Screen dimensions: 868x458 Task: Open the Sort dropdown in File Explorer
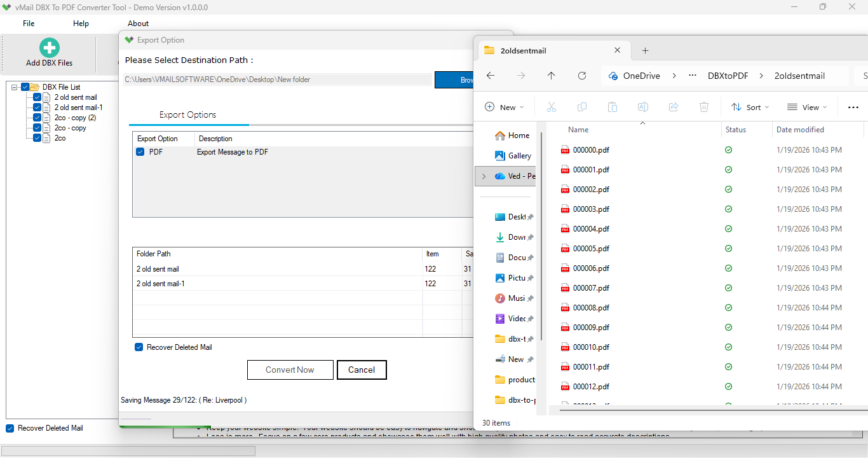[x=750, y=107]
